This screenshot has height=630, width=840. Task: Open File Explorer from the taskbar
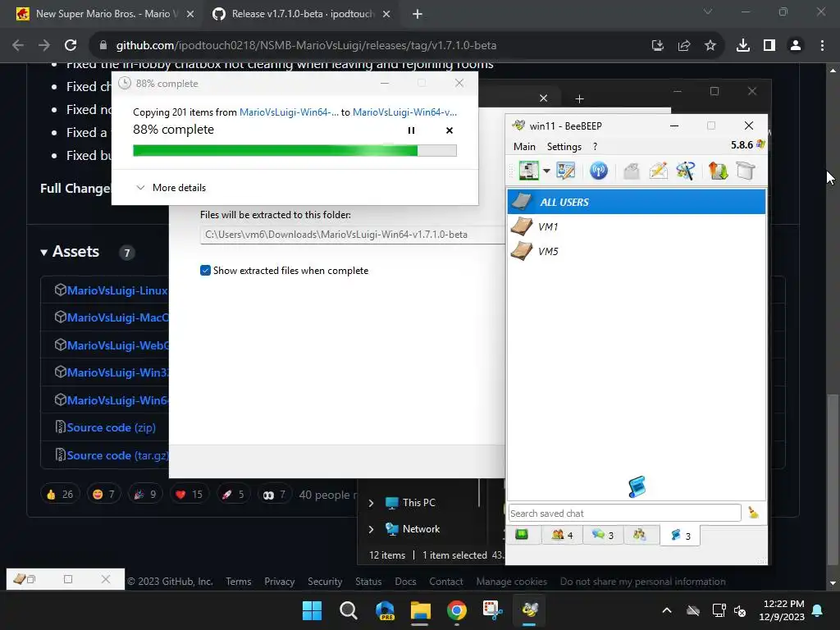(421, 610)
